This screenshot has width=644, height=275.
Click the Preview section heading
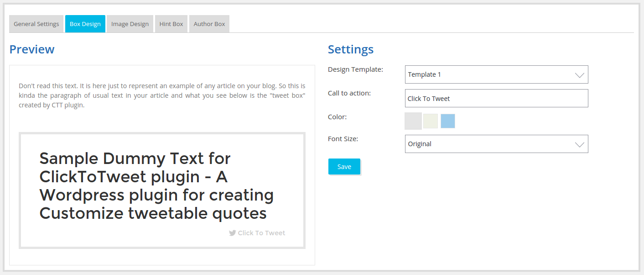pyautogui.click(x=31, y=49)
